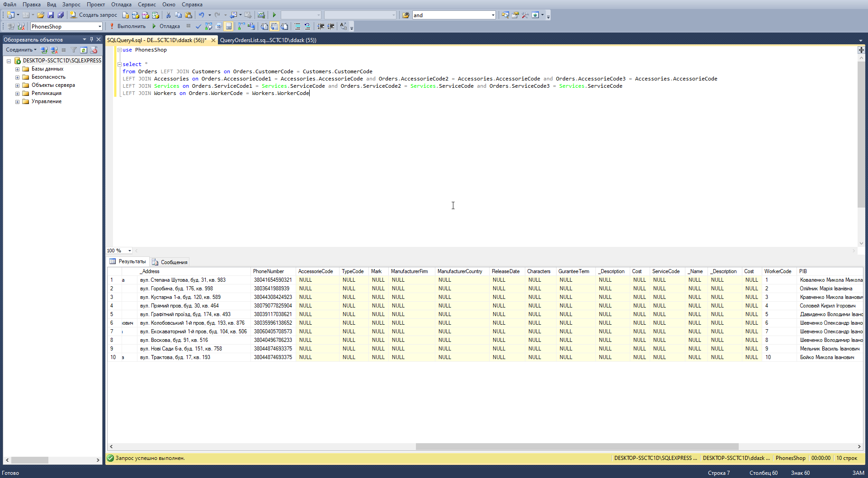868x478 pixels.
Task: Click the Display Estimated Execution Plan icon
Action: [x=208, y=26]
